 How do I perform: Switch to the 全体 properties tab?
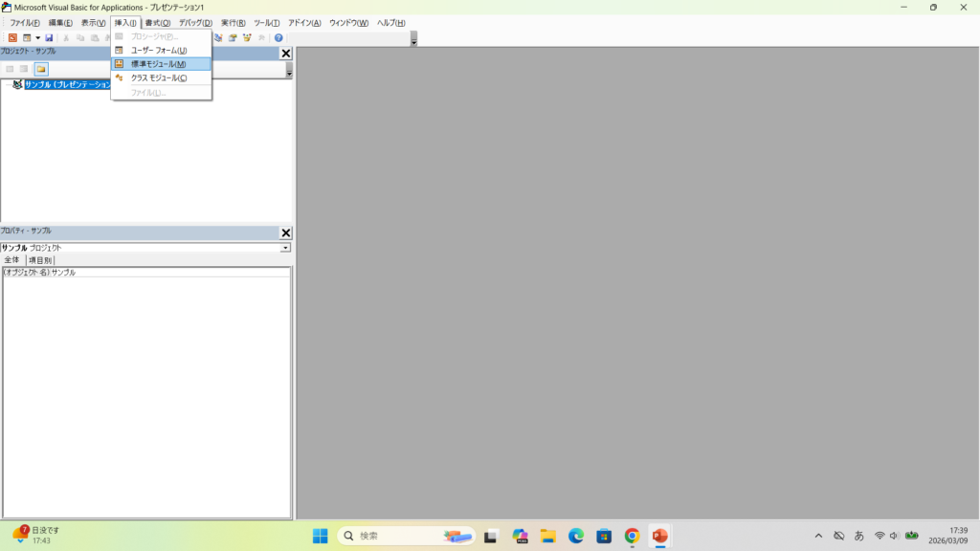[x=12, y=260]
